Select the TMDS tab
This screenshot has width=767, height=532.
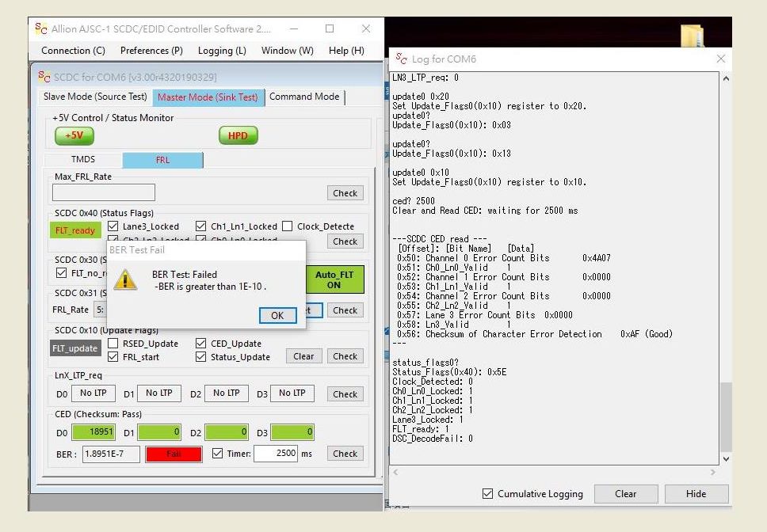point(83,160)
